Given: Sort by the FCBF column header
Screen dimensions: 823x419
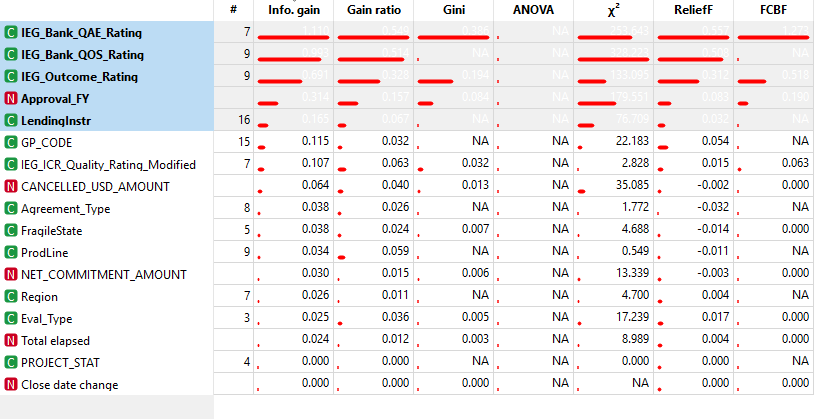Looking at the screenshot, I should (x=774, y=10).
